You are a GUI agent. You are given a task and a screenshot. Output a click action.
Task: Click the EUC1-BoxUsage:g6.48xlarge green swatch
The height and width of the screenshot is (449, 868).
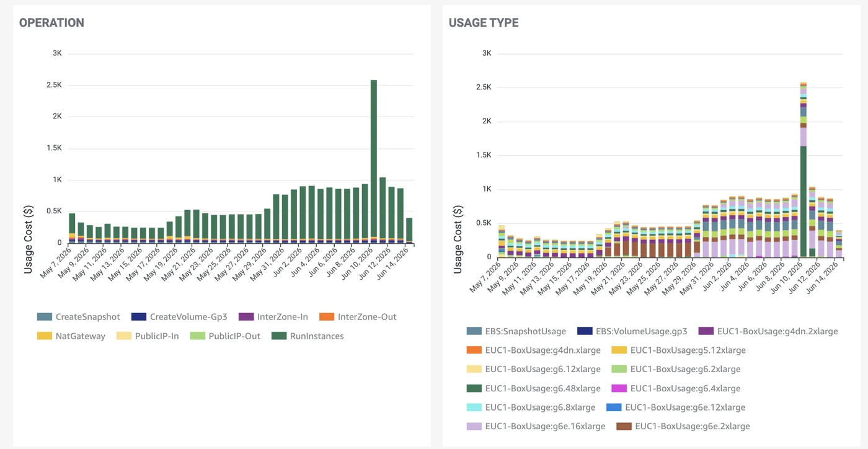point(474,388)
